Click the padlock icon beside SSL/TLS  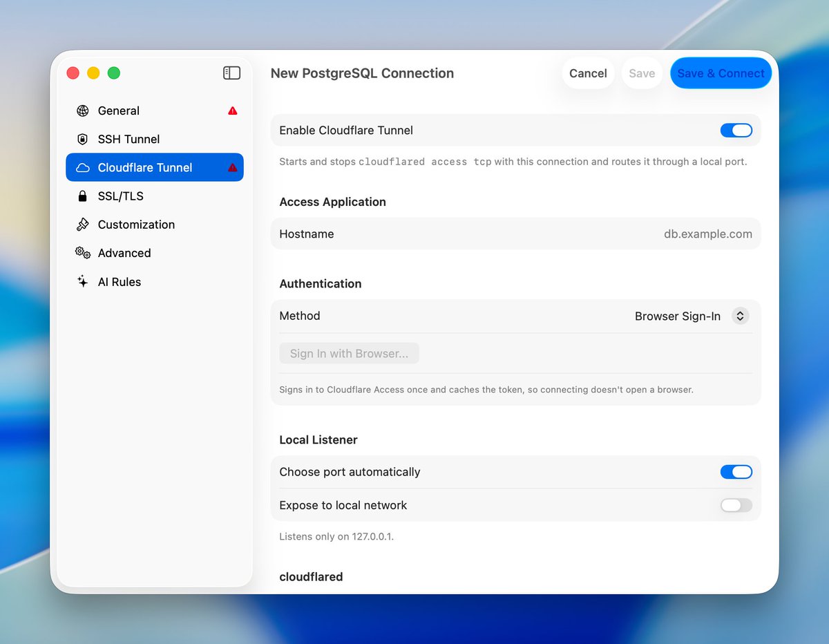pos(83,196)
